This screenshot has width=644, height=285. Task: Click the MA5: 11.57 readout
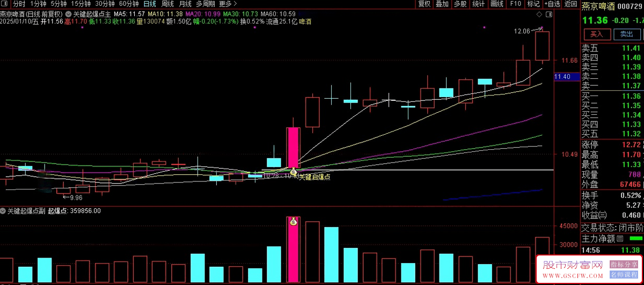click(x=129, y=13)
